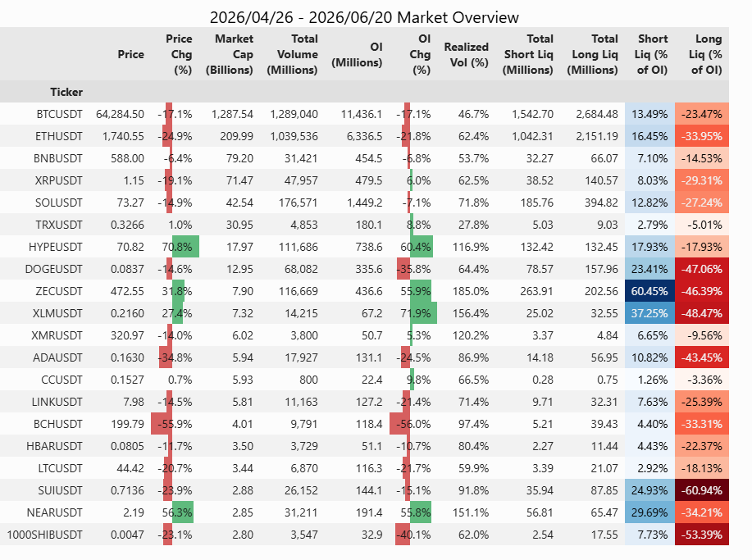This screenshot has width=752, height=560.
Task: Select the market overview date range title
Action: [364, 17]
